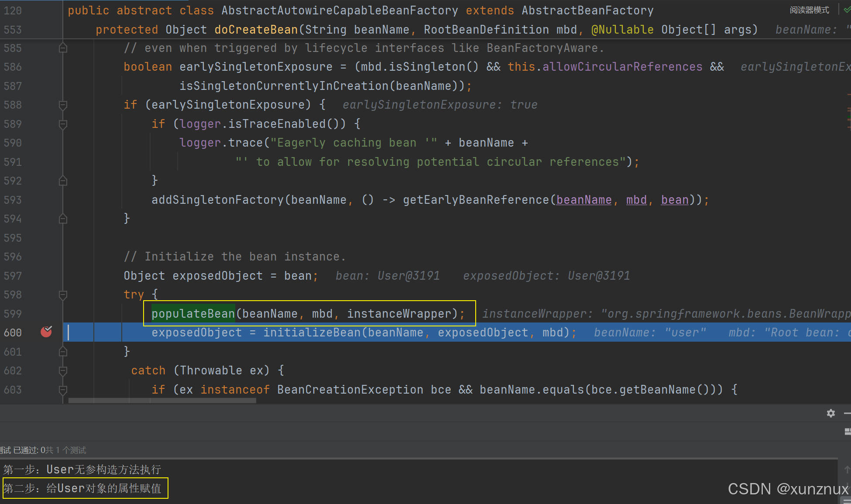Image resolution: width=851 pixels, height=504 pixels.
Task: Click the console output line 第二步
Action: click(82, 488)
